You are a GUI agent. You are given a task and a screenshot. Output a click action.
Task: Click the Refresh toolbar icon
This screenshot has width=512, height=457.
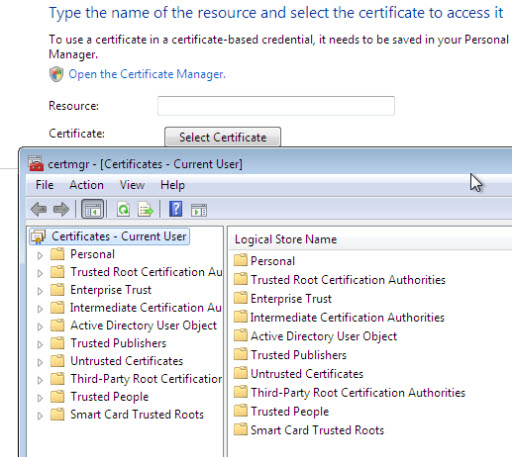[x=123, y=210]
